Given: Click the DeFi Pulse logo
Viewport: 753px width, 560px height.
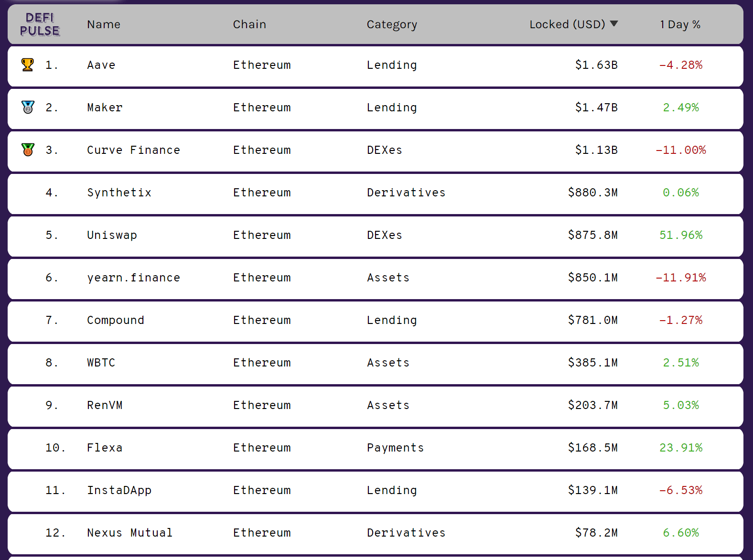Looking at the screenshot, I should (40, 24).
